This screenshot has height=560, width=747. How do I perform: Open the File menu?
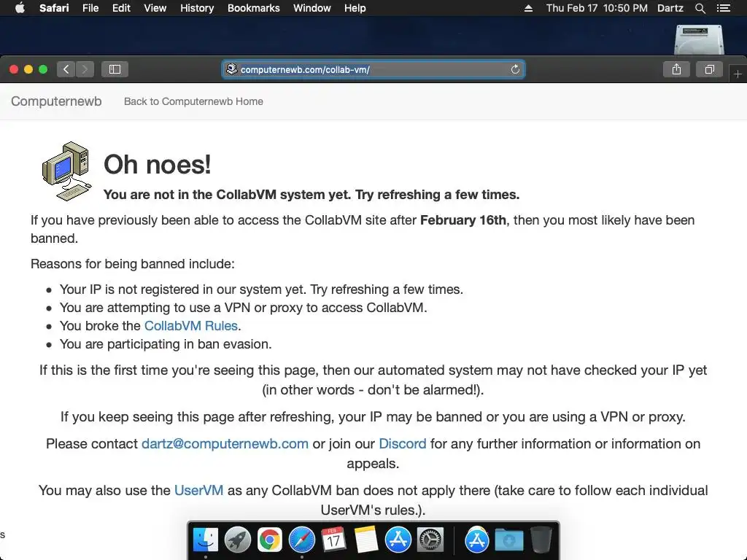90,8
